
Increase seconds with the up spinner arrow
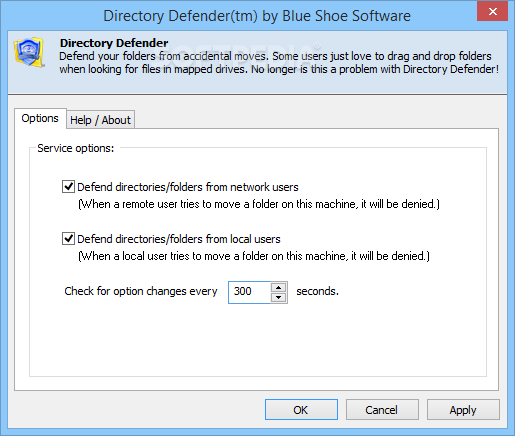[279, 287]
